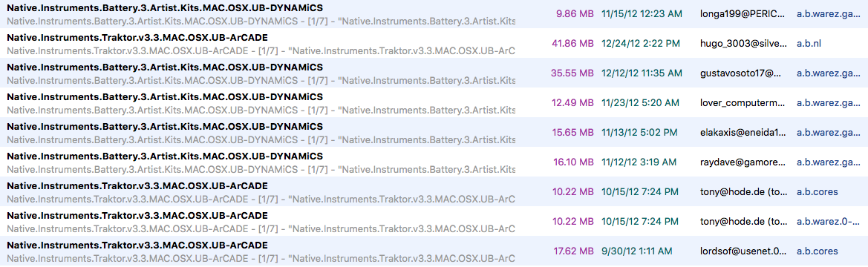The image size is (868, 267).
Task: Select the 17.62 MB Traktor result size
Action: [573, 251]
